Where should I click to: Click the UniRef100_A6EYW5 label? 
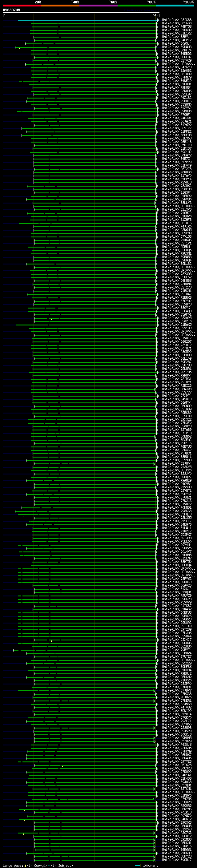pyautogui.click(x=177, y=447)
